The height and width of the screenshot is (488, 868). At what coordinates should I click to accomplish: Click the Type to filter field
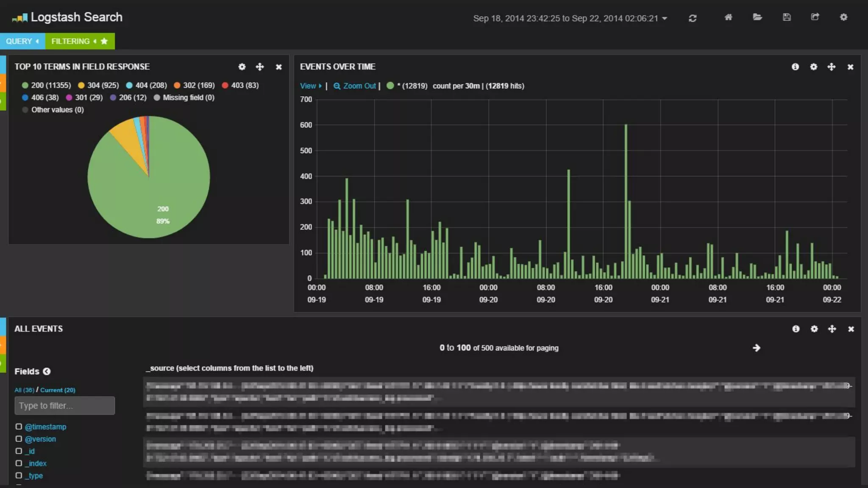(64, 406)
